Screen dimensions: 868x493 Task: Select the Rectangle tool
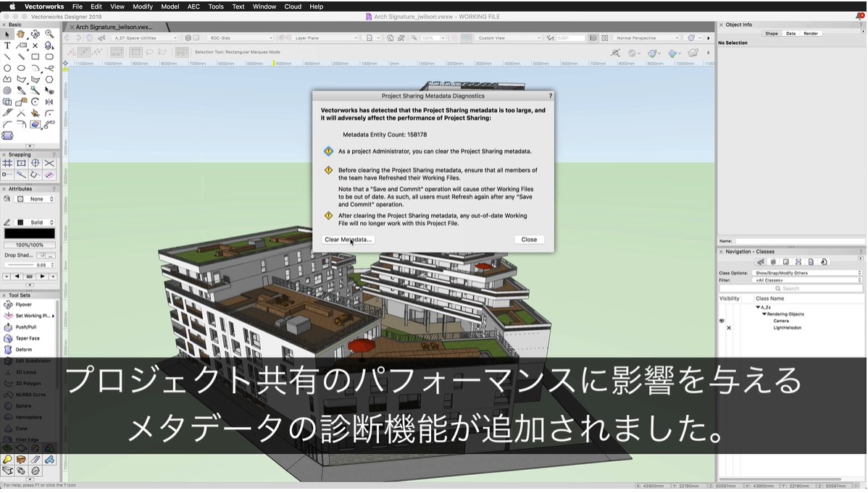(36, 56)
